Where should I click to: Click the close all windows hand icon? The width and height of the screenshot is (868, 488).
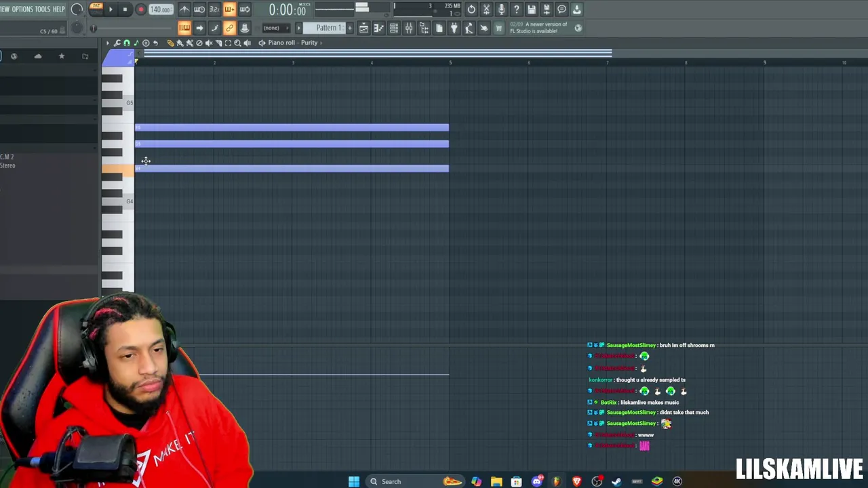[484, 28]
